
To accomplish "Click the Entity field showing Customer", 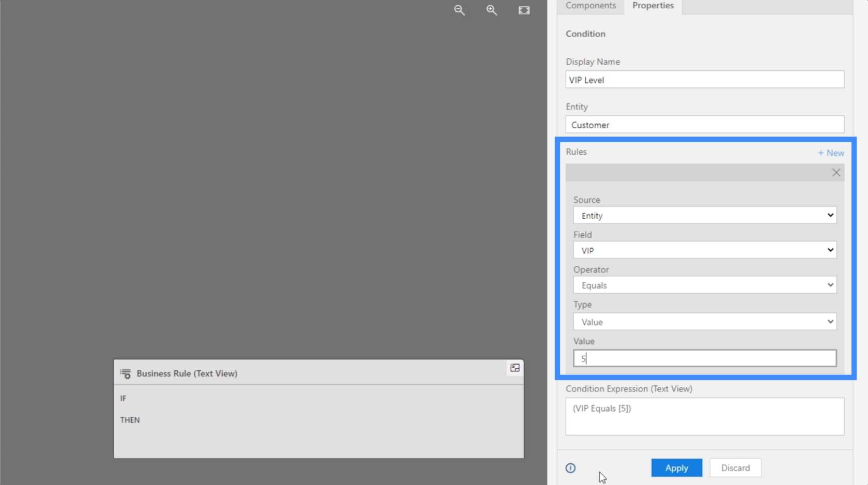I will click(705, 125).
